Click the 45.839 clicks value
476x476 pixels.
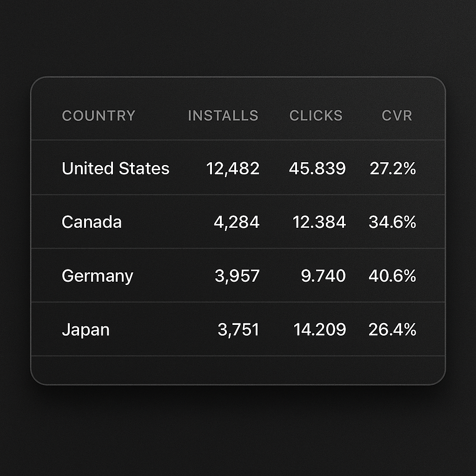click(x=317, y=168)
